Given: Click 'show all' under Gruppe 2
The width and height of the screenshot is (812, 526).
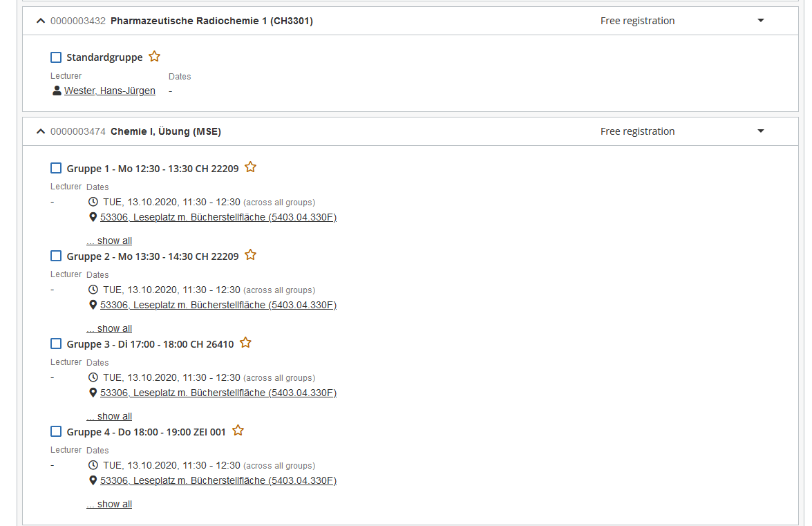Looking at the screenshot, I should (x=109, y=328).
